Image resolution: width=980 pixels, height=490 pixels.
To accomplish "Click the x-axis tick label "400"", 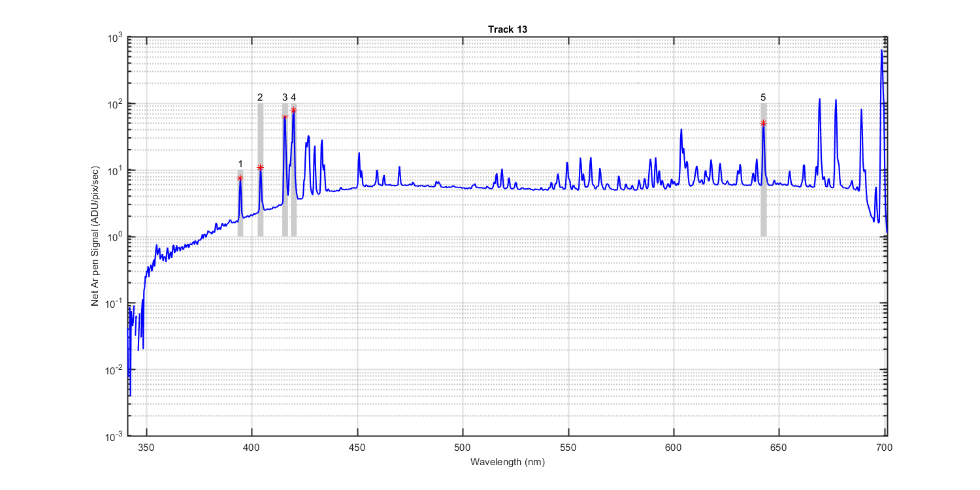I will click(252, 448).
